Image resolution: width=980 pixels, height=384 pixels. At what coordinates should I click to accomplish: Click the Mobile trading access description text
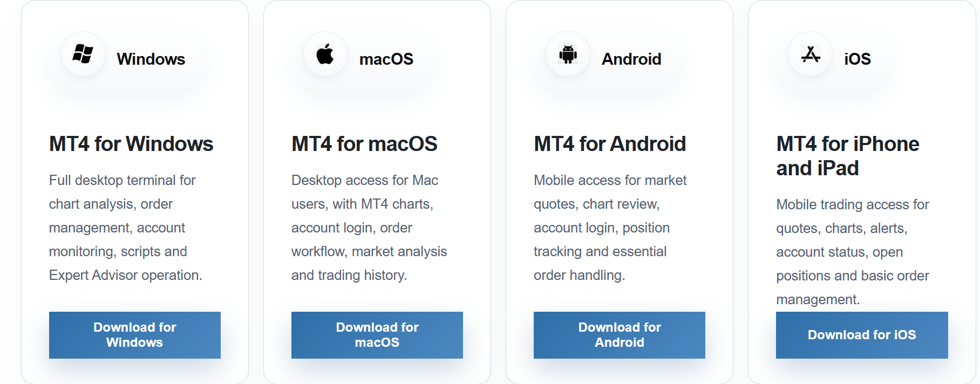pyautogui.click(x=853, y=252)
